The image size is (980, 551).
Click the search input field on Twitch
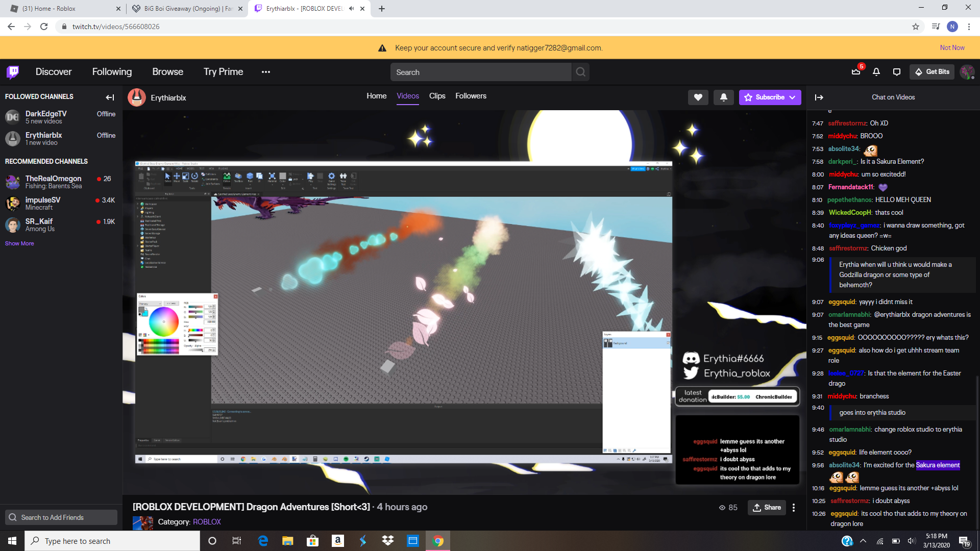point(481,72)
